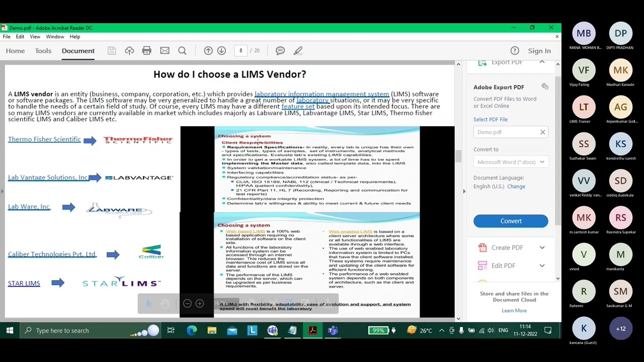Open Caliber Technologies Pvt. Ltd. link
644x362 pixels.
pyautogui.click(x=52, y=254)
